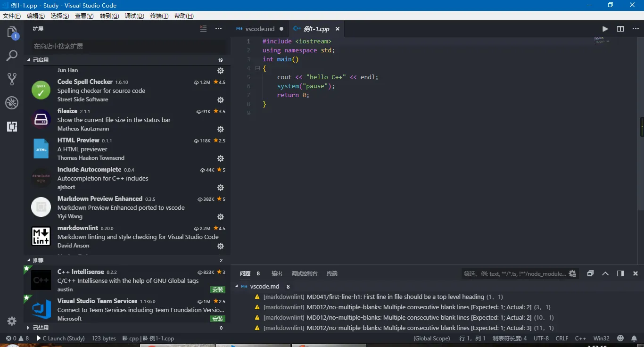Open More Actions menu in Extensions view
The width and height of the screenshot is (644, 347).
(218, 29)
